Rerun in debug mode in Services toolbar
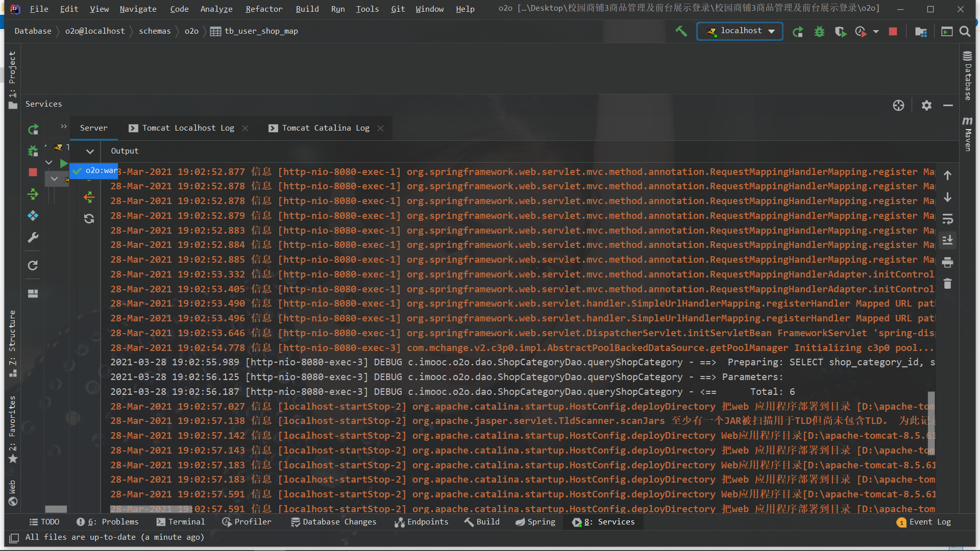Screen dimensions: 980x551 click(33, 151)
